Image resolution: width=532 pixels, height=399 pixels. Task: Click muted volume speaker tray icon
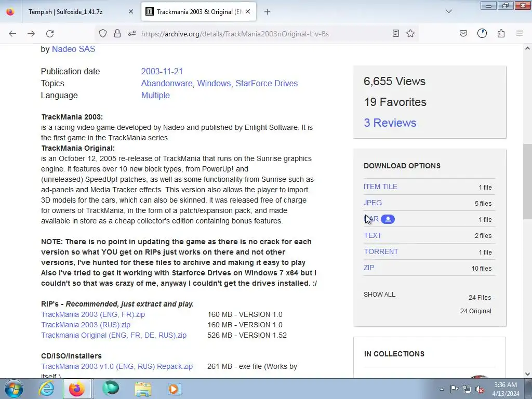tap(480, 389)
